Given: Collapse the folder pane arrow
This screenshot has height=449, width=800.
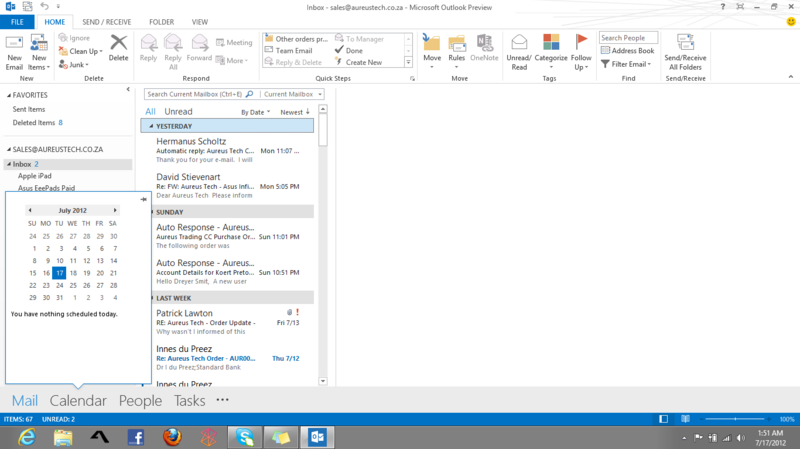Looking at the screenshot, I should click(x=128, y=89).
